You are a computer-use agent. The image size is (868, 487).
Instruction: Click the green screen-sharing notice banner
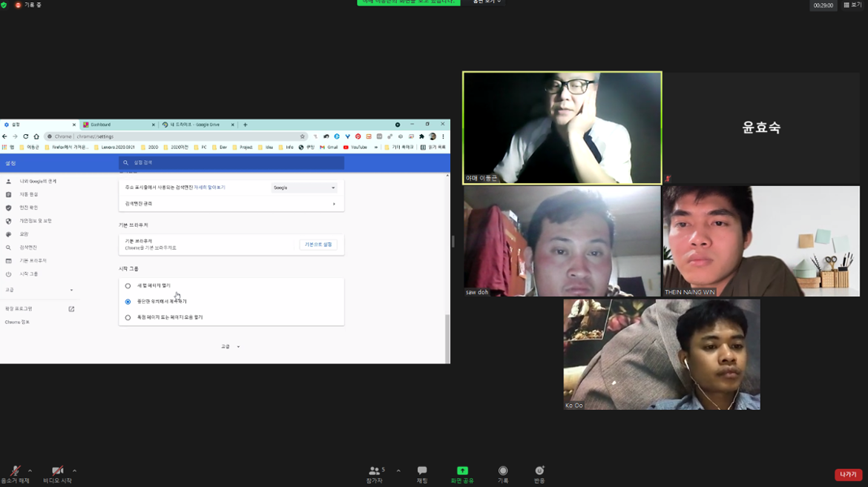[409, 2]
